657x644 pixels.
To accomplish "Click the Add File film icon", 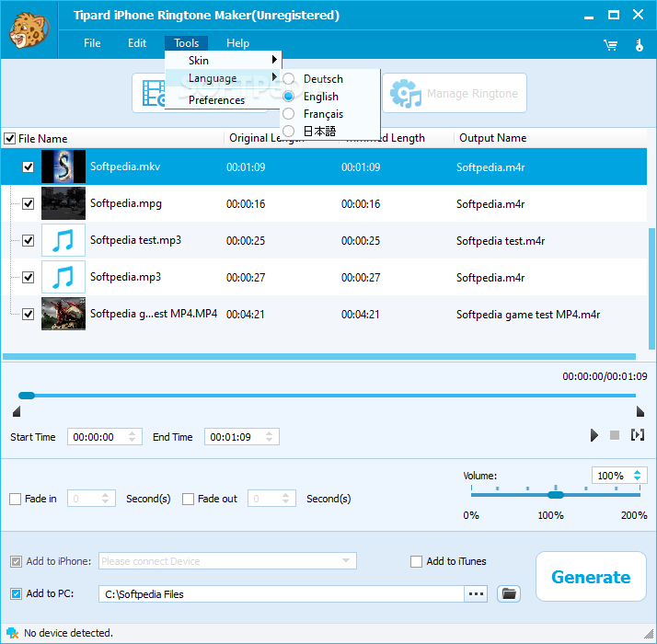I will point(154,94).
